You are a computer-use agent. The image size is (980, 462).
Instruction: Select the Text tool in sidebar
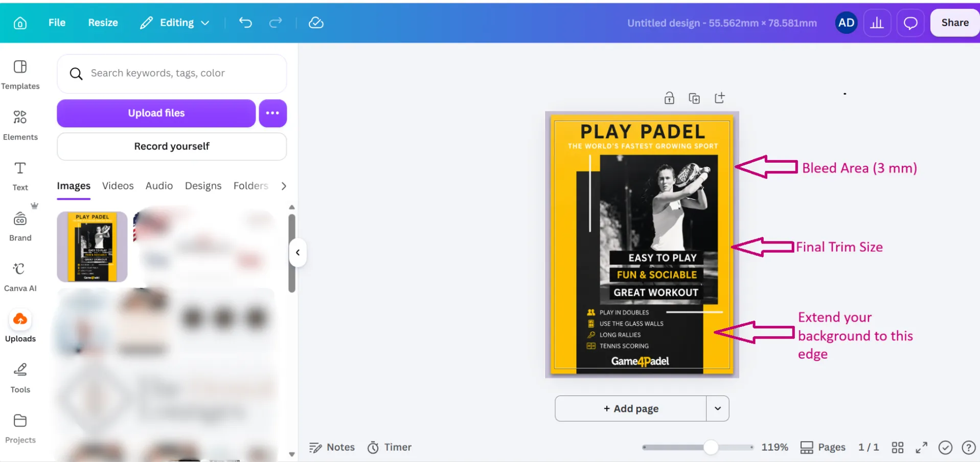20,176
